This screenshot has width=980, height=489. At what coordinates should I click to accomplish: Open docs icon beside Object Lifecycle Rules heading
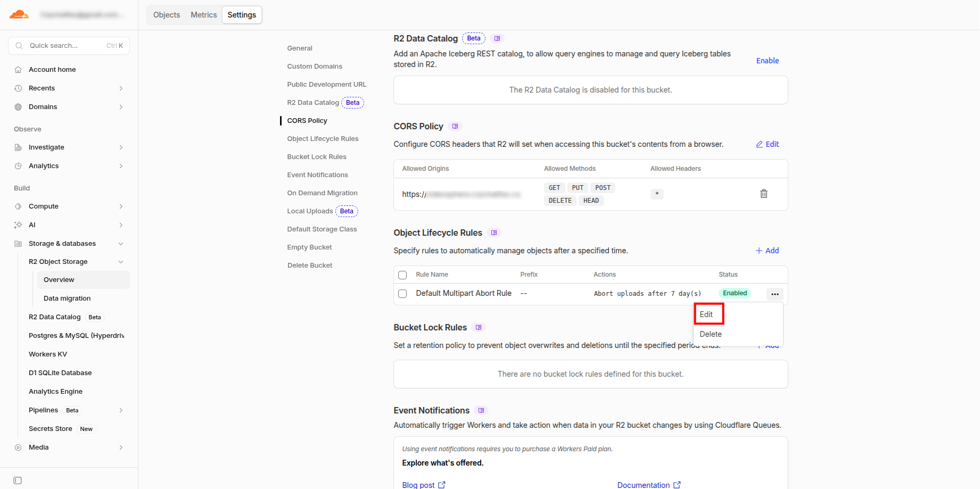(x=494, y=233)
